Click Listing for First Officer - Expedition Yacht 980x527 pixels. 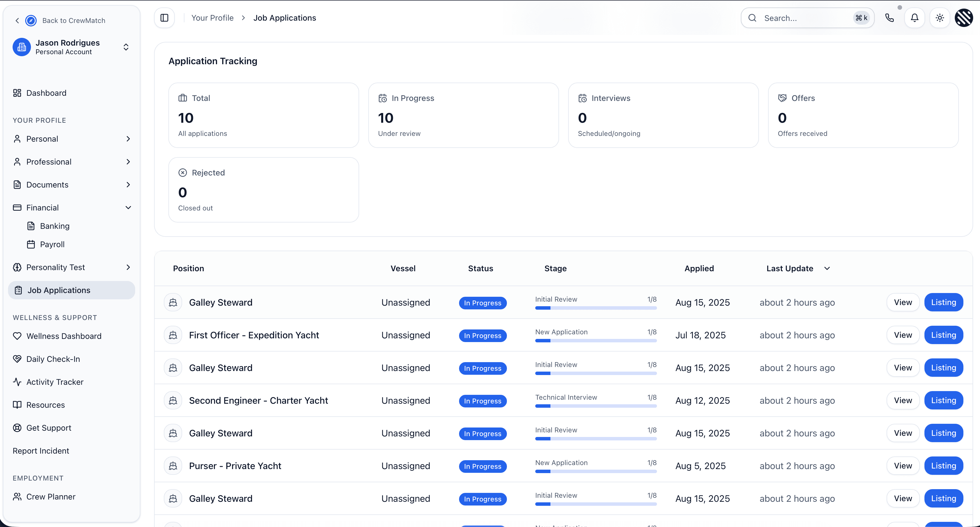click(944, 335)
